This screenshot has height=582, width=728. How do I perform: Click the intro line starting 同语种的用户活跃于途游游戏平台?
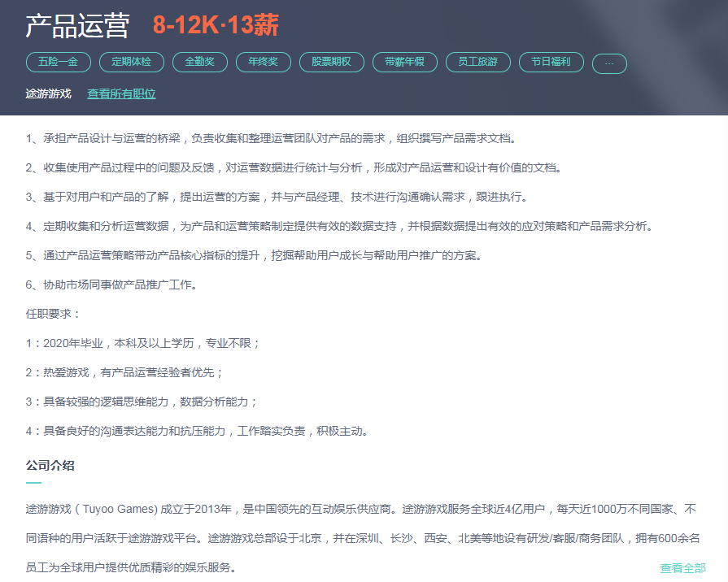363,538
